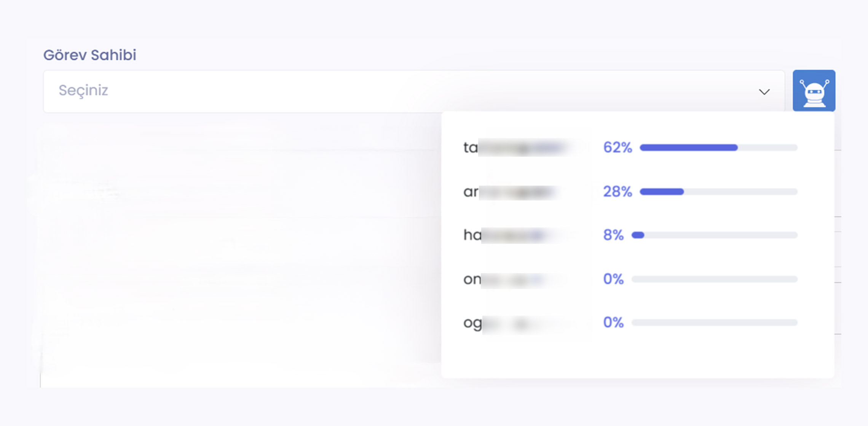This screenshot has height=426, width=868.
Task: Click the 62% progress bar
Action: pyautogui.click(x=718, y=148)
